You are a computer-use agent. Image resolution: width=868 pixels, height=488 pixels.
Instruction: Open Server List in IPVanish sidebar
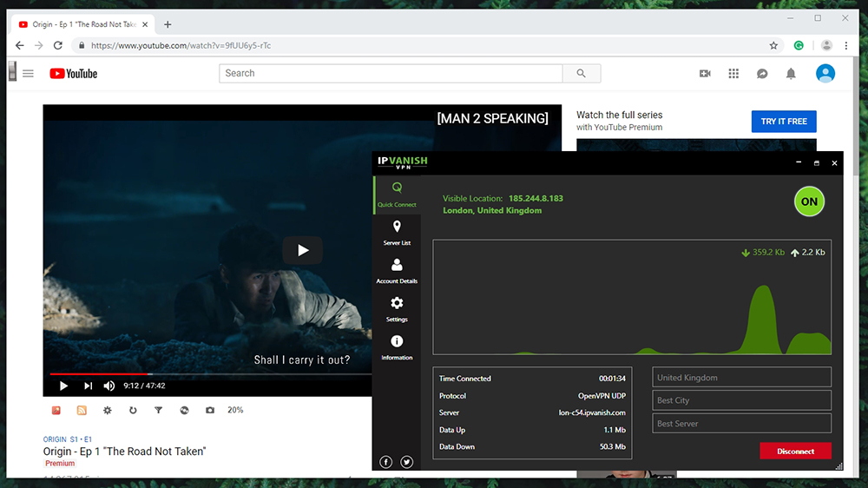397,234
